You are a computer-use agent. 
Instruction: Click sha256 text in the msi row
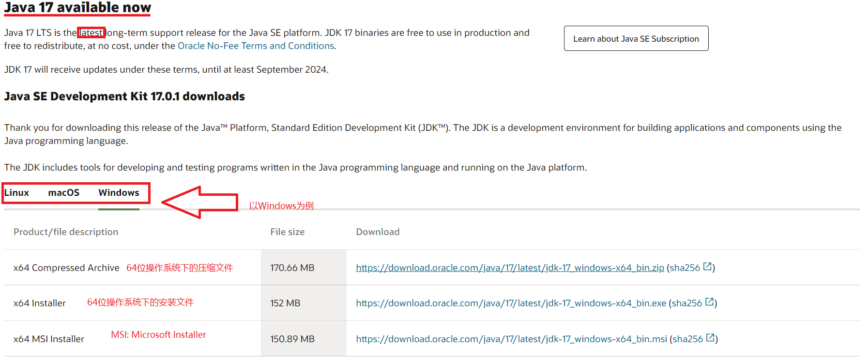(688, 339)
